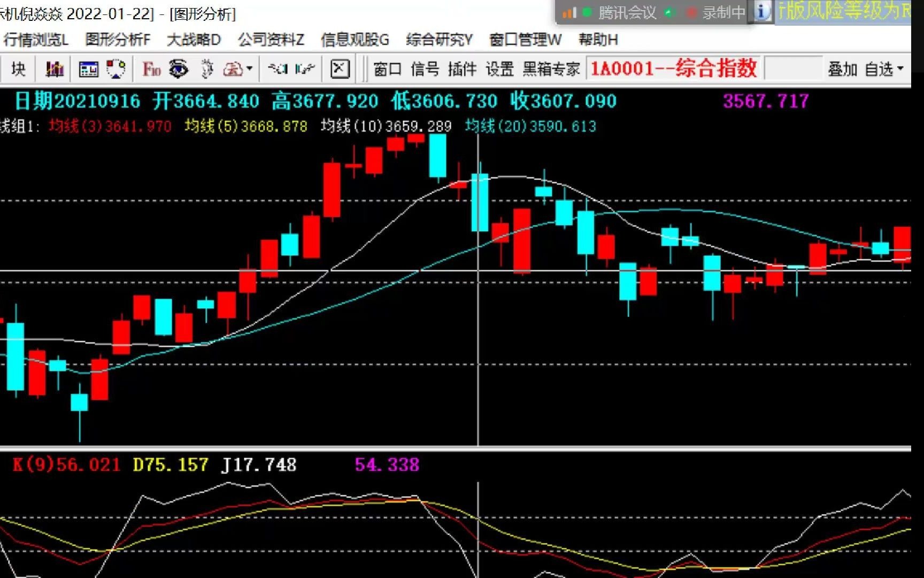Click the magenta 54.338 KDJ cursor value

click(x=387, y=465)
